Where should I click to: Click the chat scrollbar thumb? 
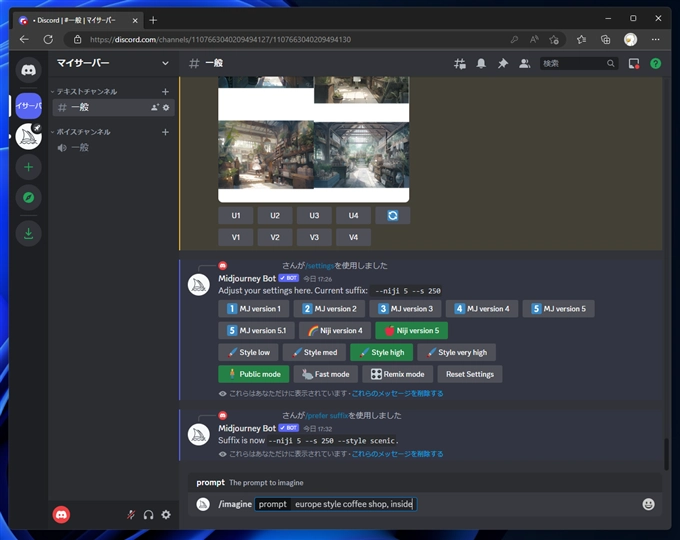click(x=667, y=454)
